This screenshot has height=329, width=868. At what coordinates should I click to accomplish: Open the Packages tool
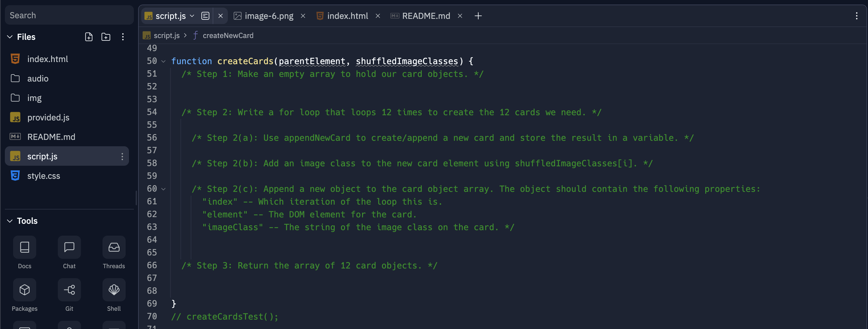tap(25, 290)
